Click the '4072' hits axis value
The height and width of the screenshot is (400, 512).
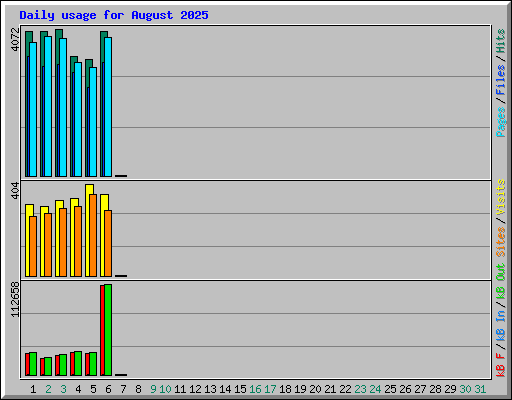coord(15,39)
